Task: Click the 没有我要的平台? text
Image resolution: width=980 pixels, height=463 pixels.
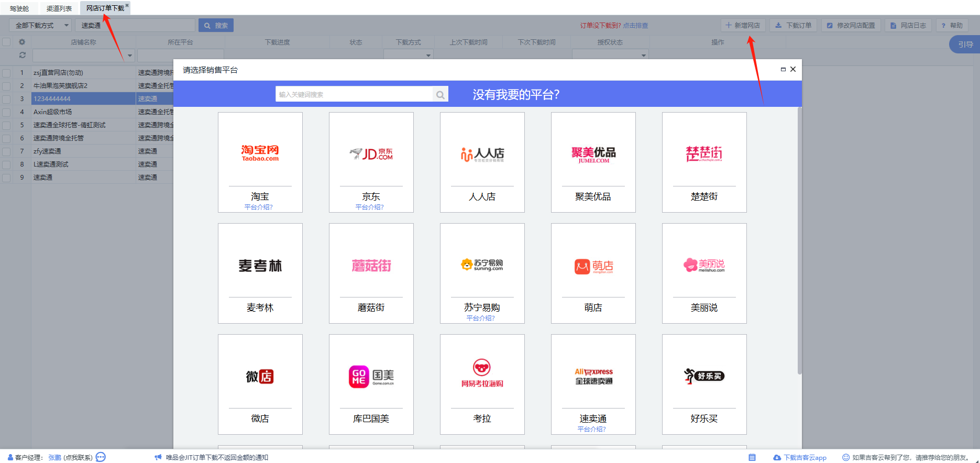Action: pos(516,94)
